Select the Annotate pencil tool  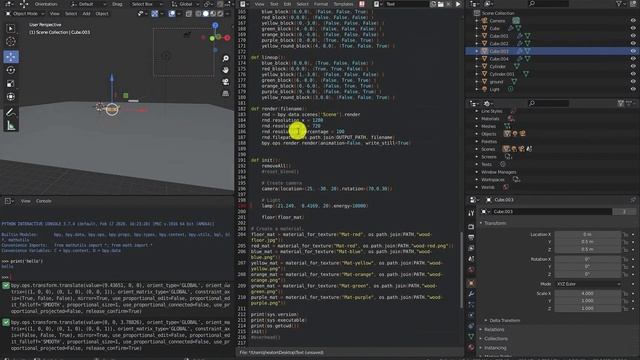tap(11, 112)
